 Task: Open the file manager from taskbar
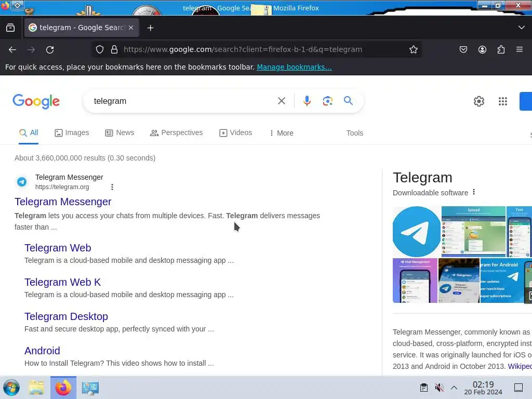[x=36, y=388]
